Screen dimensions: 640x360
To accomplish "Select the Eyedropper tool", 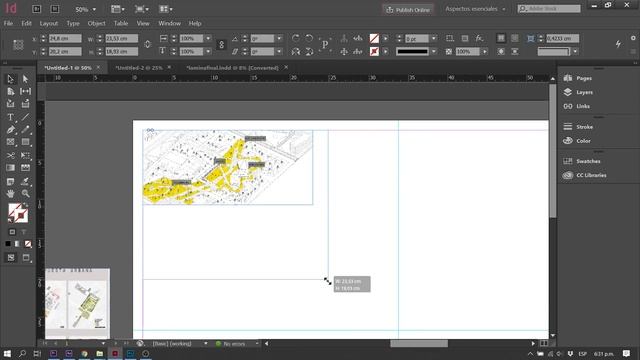I will (x=25, y=181).
